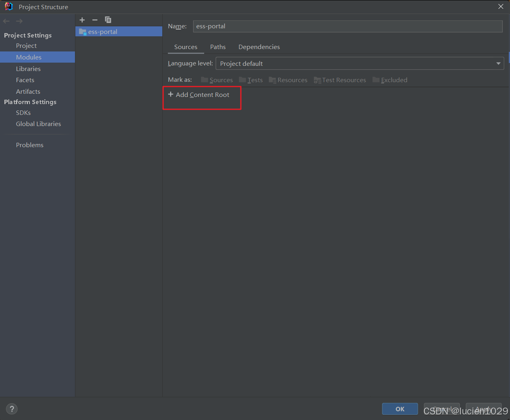Click the remove module minus icon
This screenshot has height=420, width=510.
point(95,20)
